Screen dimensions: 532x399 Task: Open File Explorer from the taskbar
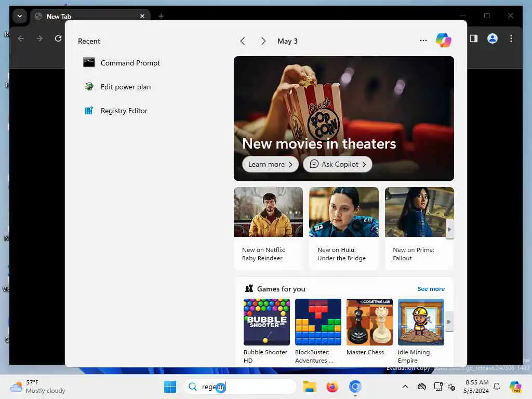tap(310, 387)
